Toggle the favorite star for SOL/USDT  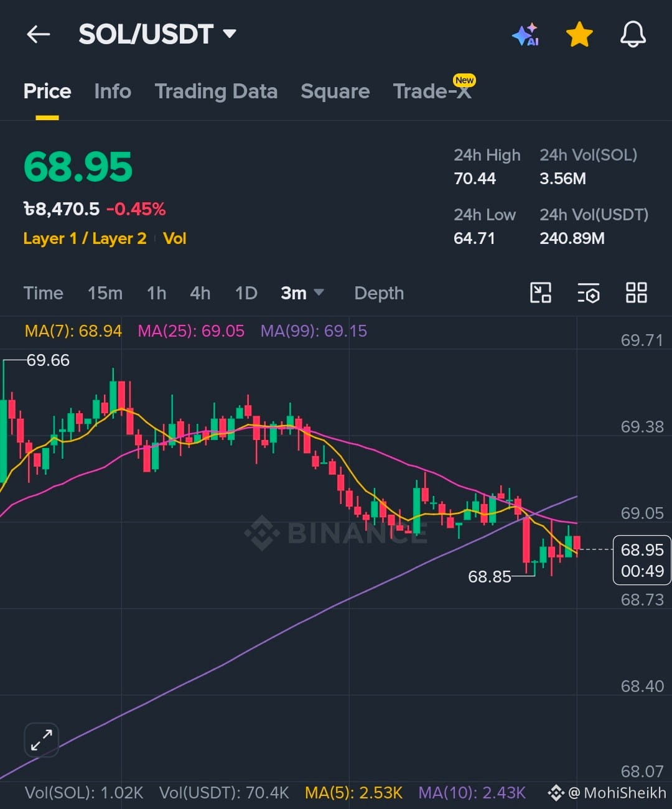tap(579, 34)
